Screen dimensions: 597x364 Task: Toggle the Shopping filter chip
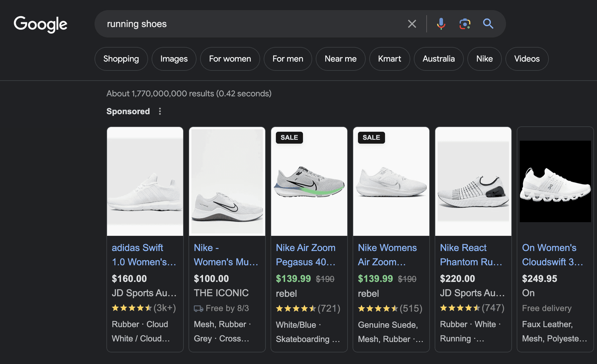121,59
